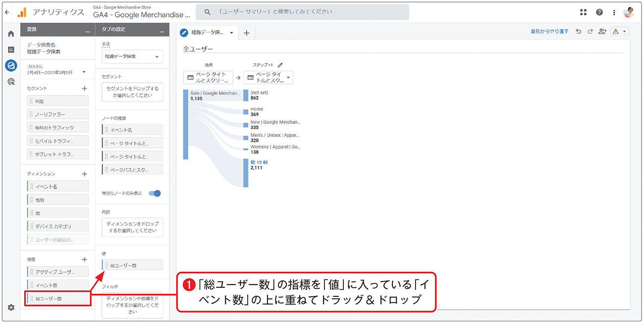Screen dimensions: 644x323
Task: Open the data quality warning dropdown
Action: 619,32
